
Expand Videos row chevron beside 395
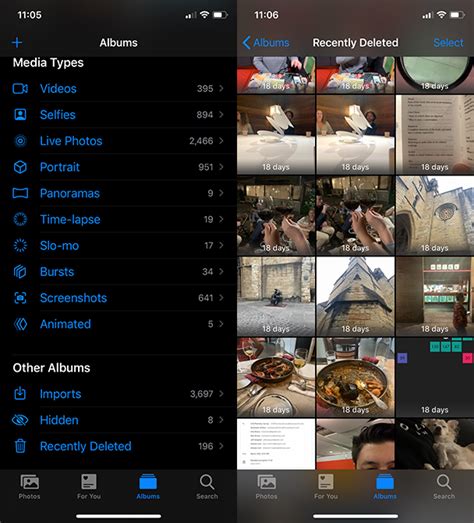pos(221,88)
